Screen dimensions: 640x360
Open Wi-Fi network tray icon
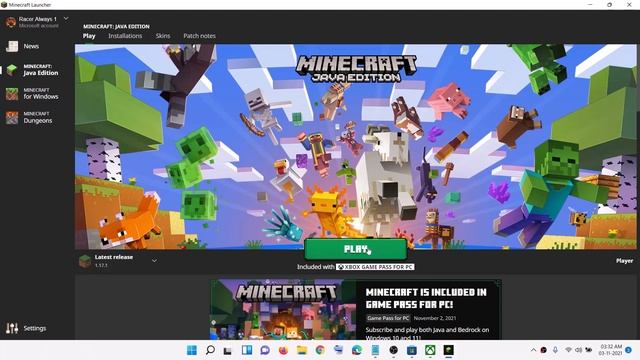point(568,350)
